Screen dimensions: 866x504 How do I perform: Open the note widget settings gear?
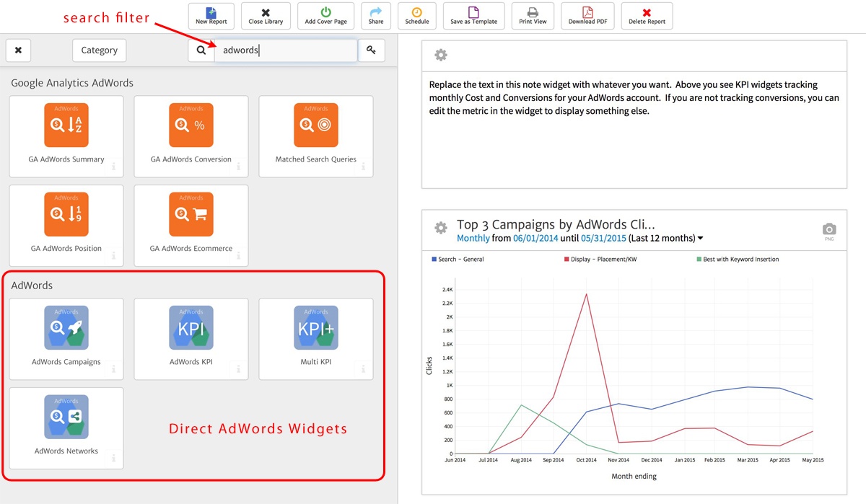click(441, 56)
